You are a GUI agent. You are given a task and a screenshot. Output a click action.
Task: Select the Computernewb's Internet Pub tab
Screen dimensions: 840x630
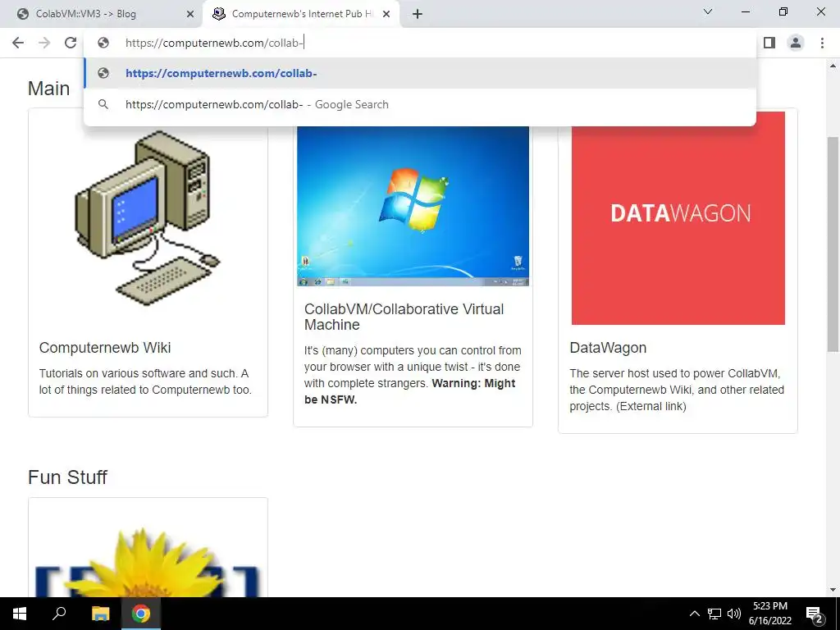[x=301, y=14]
